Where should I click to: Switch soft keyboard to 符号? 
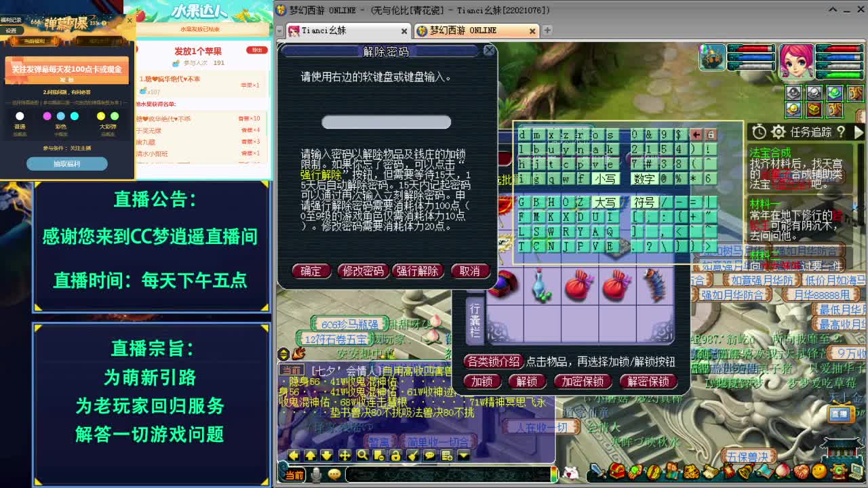click(644, 203)
